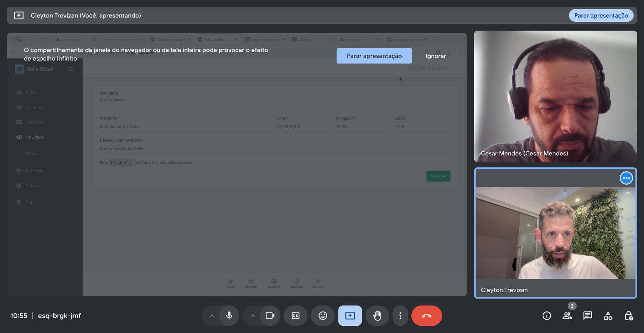Toggle closed captions
The height and width of the screenshot is (333, 644).
(295, 316)
